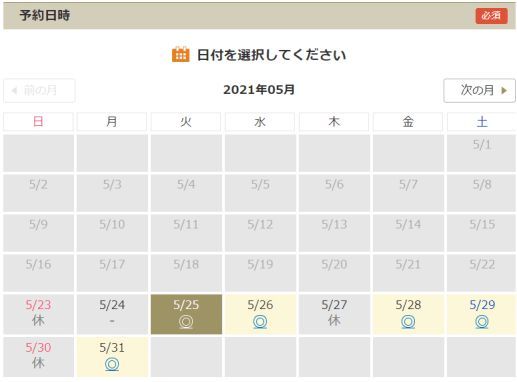Click the 日 Sunday column header
Screen dimensions: 517x382
pyautogui.click(x=38, y=122)
